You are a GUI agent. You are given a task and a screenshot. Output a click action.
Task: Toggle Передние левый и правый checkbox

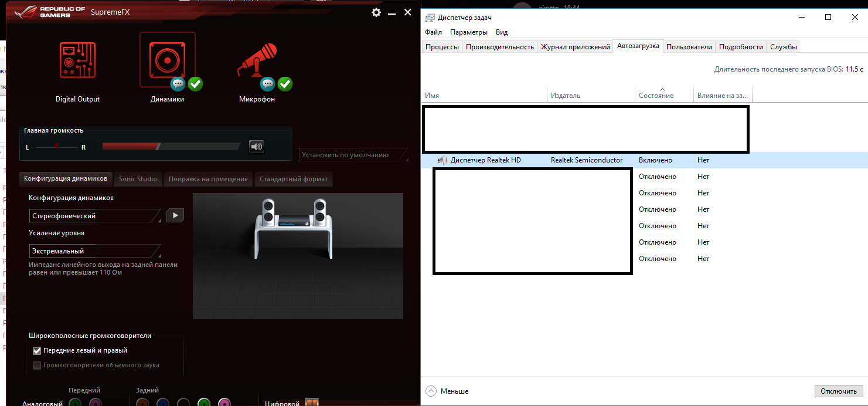click(37, 351)
